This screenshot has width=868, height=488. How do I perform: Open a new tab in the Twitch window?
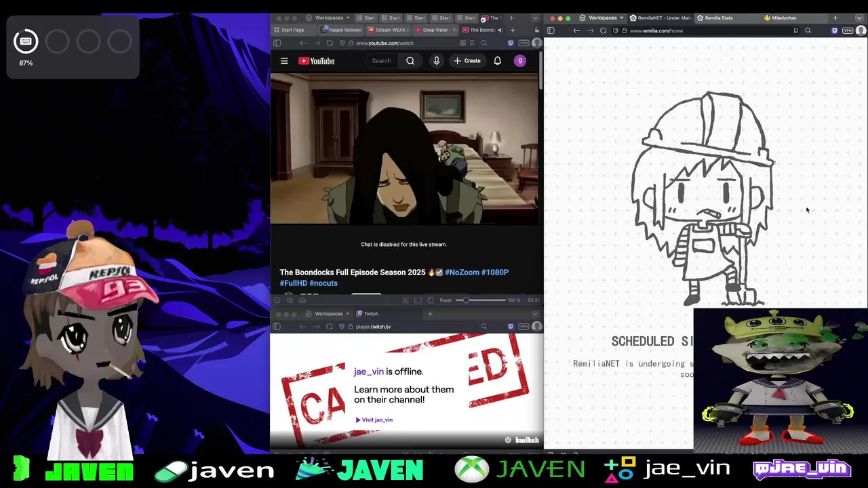430,314
